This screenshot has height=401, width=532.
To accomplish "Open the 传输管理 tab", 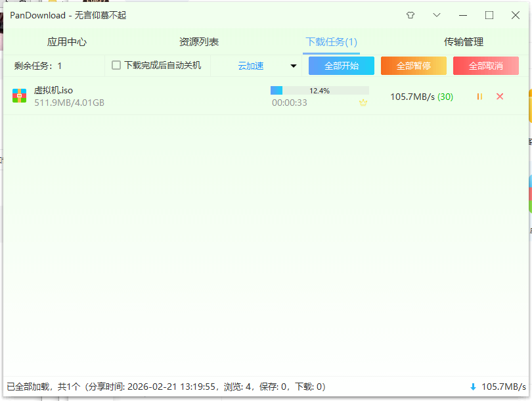I will coord(463,41).
